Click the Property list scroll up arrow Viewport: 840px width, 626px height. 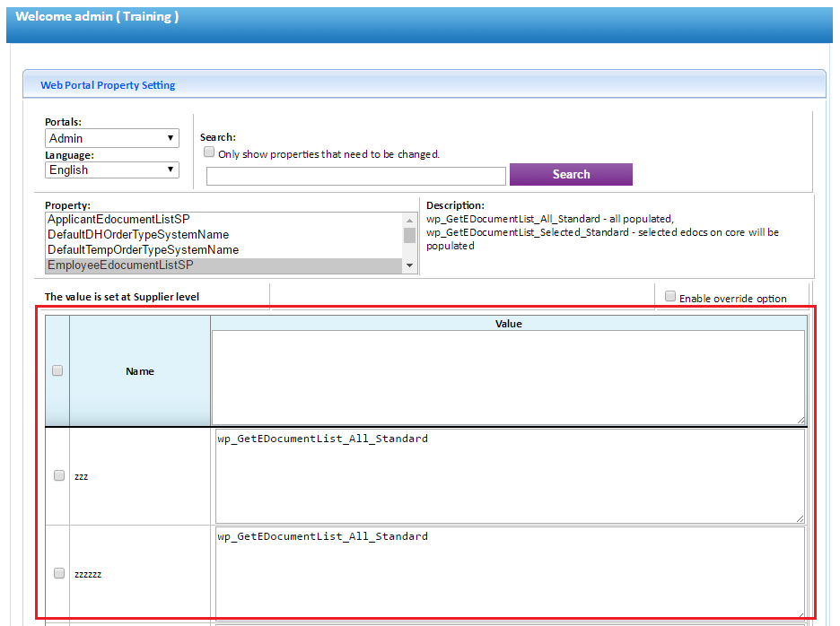(410, 220)
